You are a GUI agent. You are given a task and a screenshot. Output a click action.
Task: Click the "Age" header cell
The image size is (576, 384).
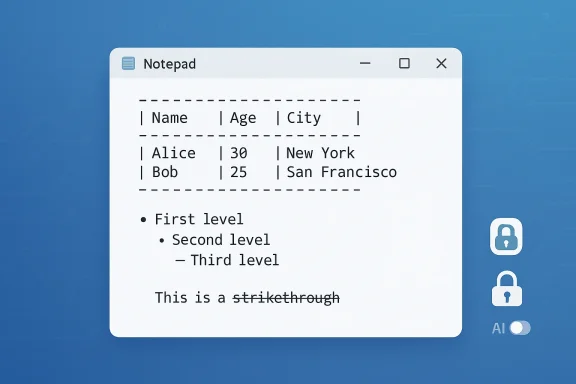click(243, 118)
